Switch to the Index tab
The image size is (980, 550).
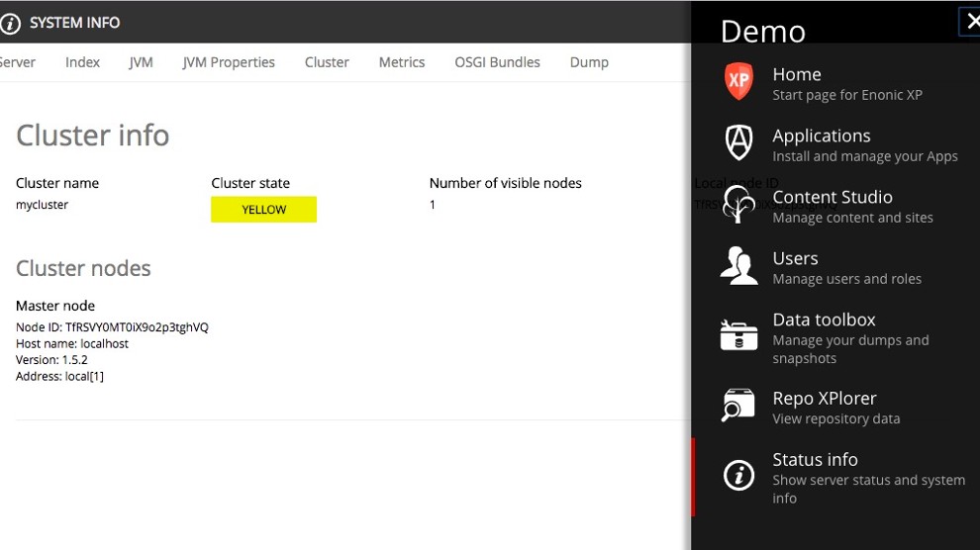tap(82, 62)
